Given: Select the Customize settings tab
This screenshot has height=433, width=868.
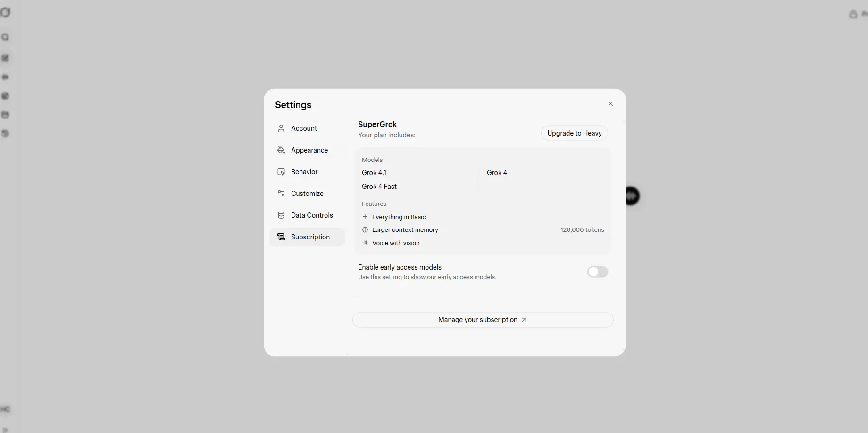Looking at the screenshot, I should point(307,194).
